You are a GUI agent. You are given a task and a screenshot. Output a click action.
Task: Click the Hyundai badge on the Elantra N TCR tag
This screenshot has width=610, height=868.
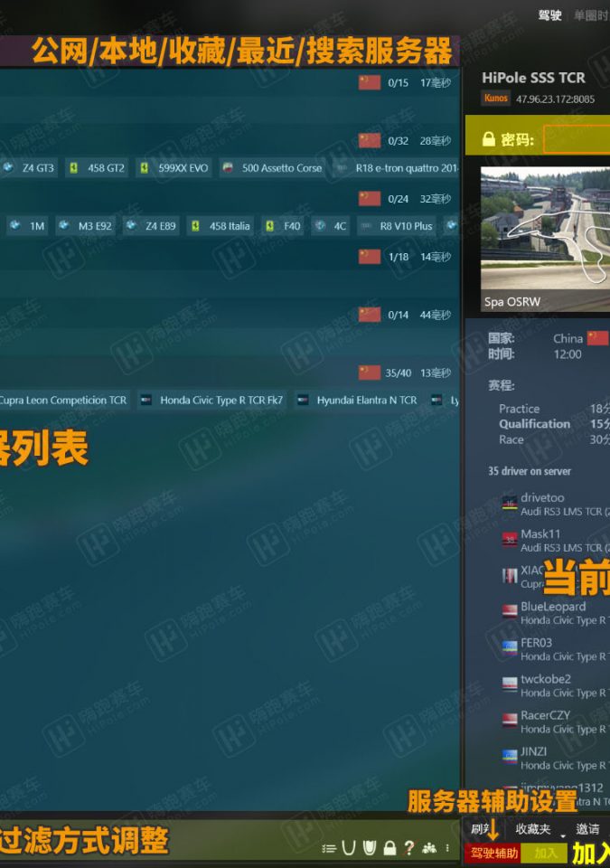(303, 400)
